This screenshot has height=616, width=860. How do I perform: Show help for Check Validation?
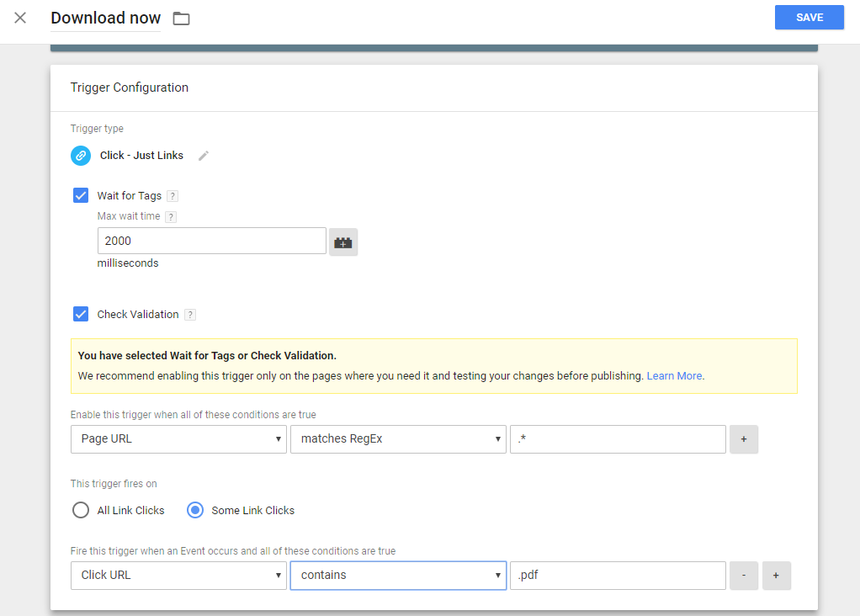point(190,315)
